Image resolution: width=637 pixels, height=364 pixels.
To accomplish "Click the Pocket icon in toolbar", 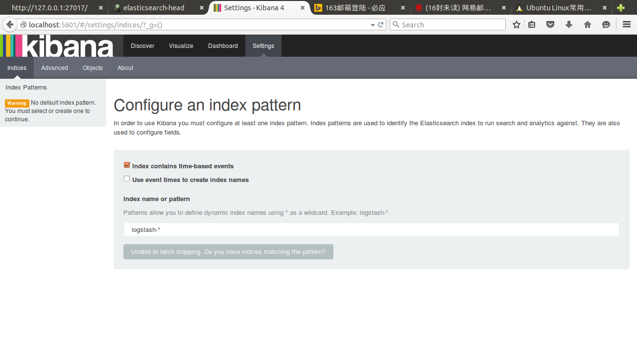I will (x=550, y=24).
